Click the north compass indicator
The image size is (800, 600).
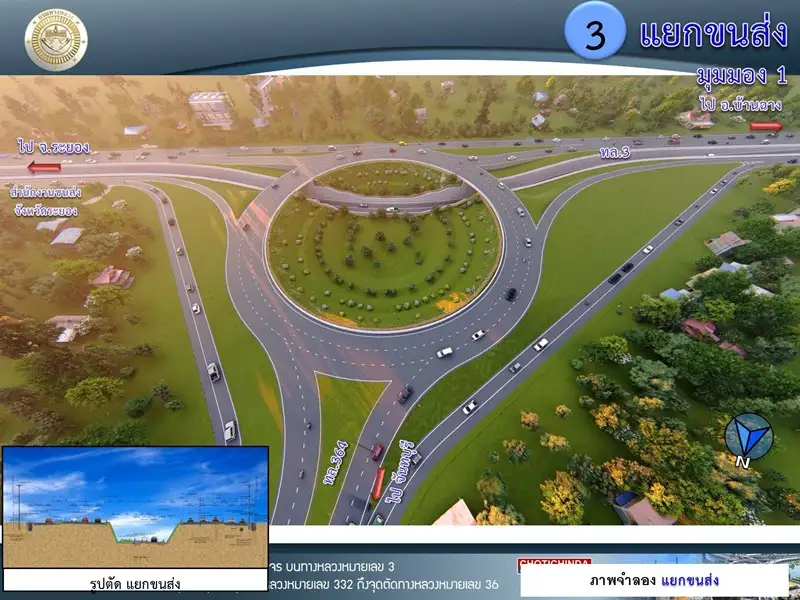pos(747,439)
